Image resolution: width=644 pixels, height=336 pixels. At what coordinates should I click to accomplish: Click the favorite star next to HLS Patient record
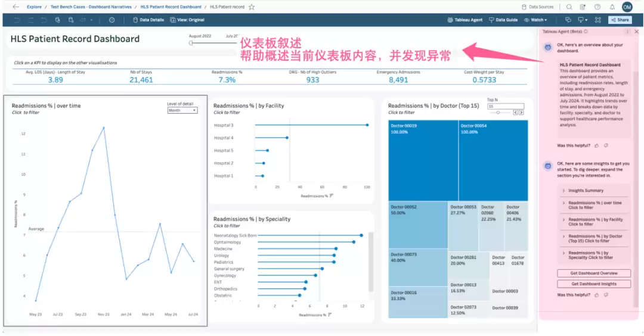[252, 7]
